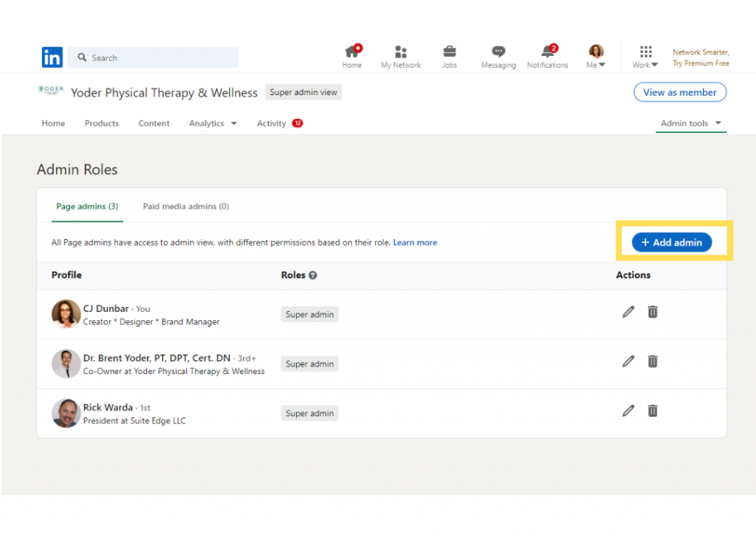The width and height of the screenshot is (756, 537).
Task: Expand the Admin tools dropdown
Action: [690, 123]
